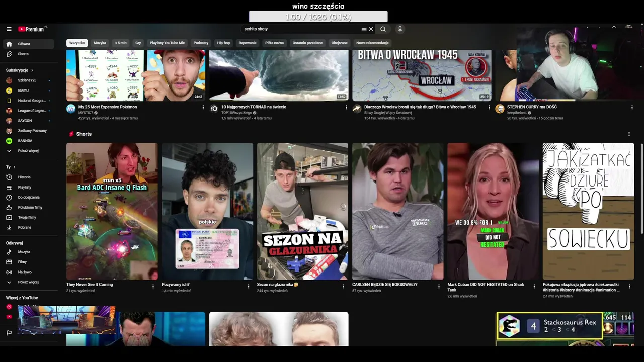This screenshot has height=362, width=644.
Task: Open Playlisty in the sidebar
Action: (x=29, y=187)
